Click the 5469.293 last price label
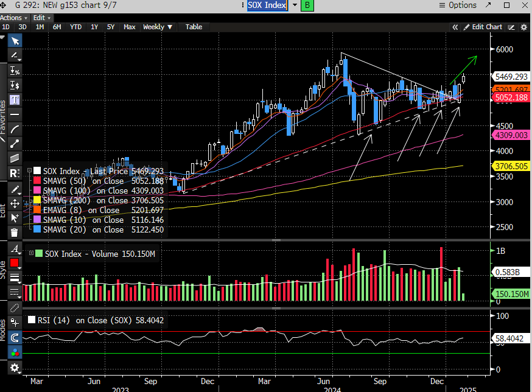Screen dimensions: 532x392 510,77
